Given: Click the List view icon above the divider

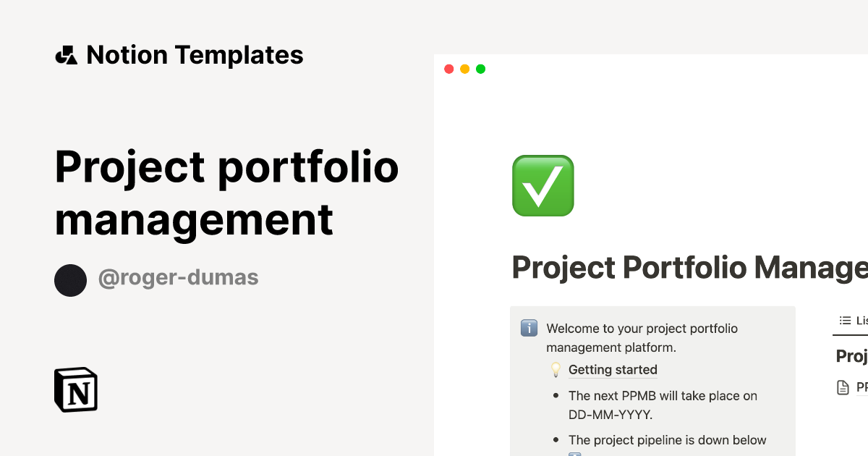Looking at the screenshot, I should point(844,321).
